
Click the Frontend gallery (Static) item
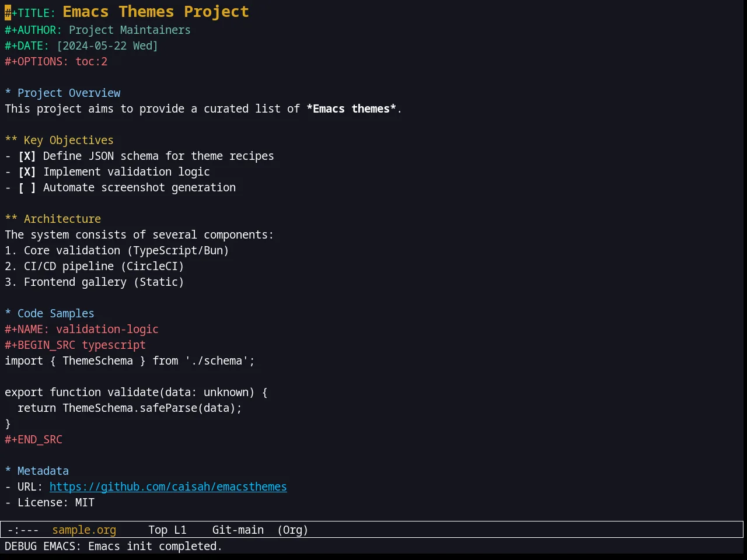(95, 282)
